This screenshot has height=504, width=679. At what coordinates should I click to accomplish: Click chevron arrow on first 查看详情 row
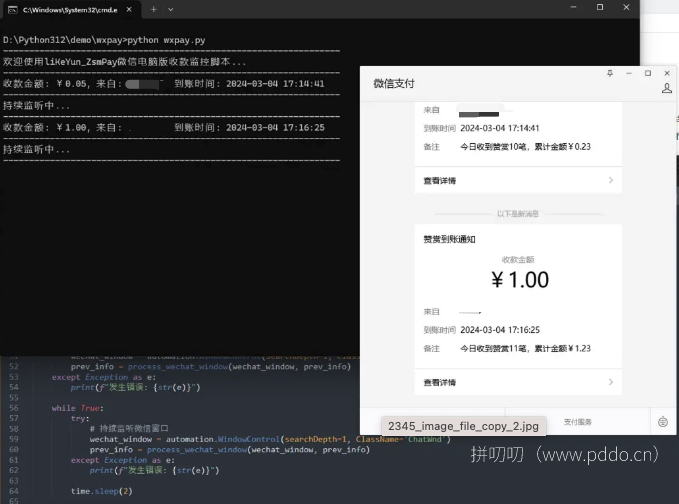tap(611, 180)
